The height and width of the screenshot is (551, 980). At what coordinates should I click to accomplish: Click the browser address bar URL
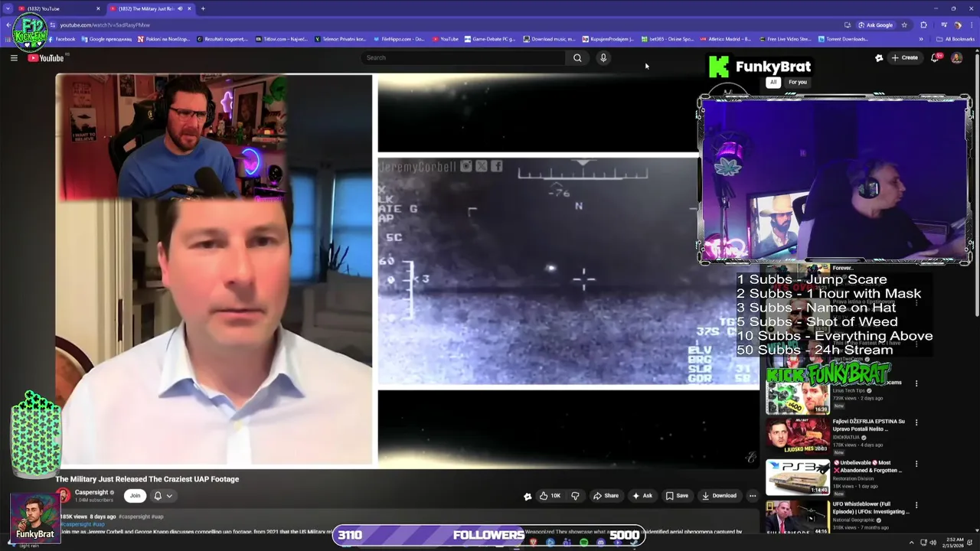(x=106, y=24)
